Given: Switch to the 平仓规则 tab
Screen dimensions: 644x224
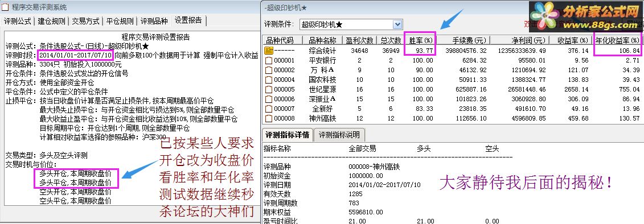Looking at the screenshot, I should pos(120,21).
